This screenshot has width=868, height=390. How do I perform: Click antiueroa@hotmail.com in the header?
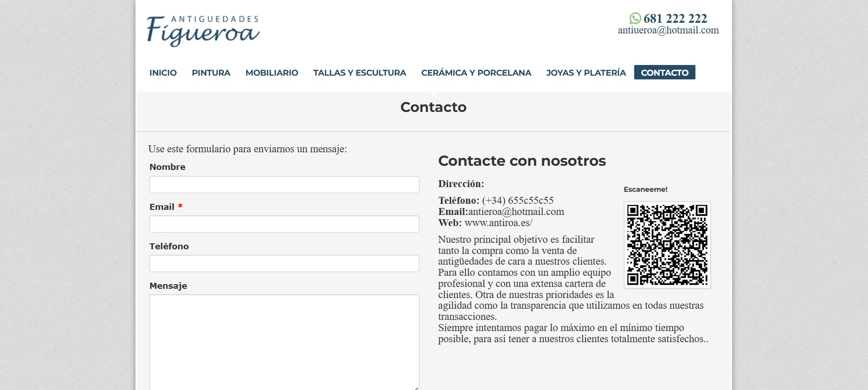point(668,30)
